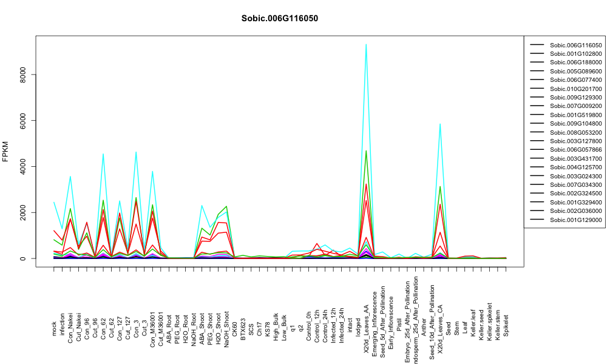The height and width of the screenshot is (364, 607).
Task: Click the legend line beside Sobic.006G116050
Action: (x=537, y=45)
